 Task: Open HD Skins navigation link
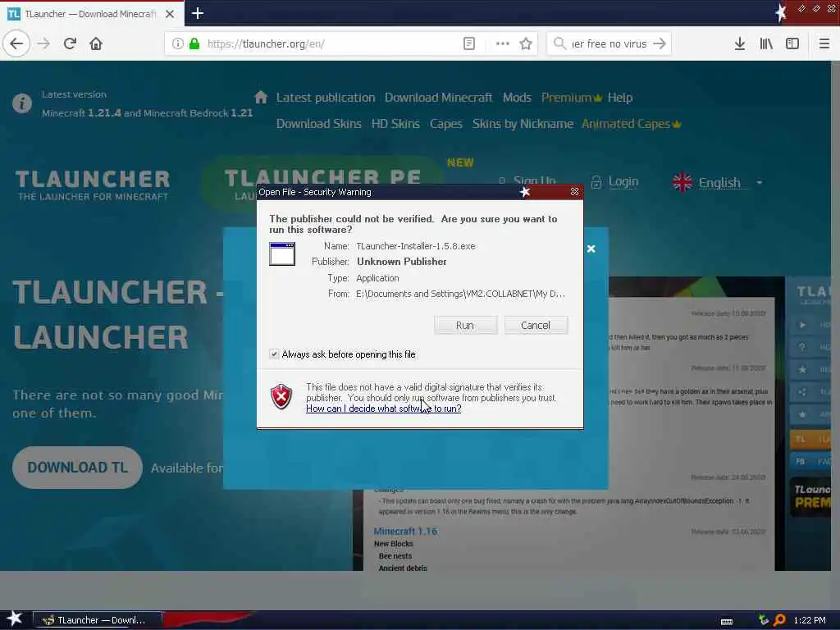click(x=395, y=124)
